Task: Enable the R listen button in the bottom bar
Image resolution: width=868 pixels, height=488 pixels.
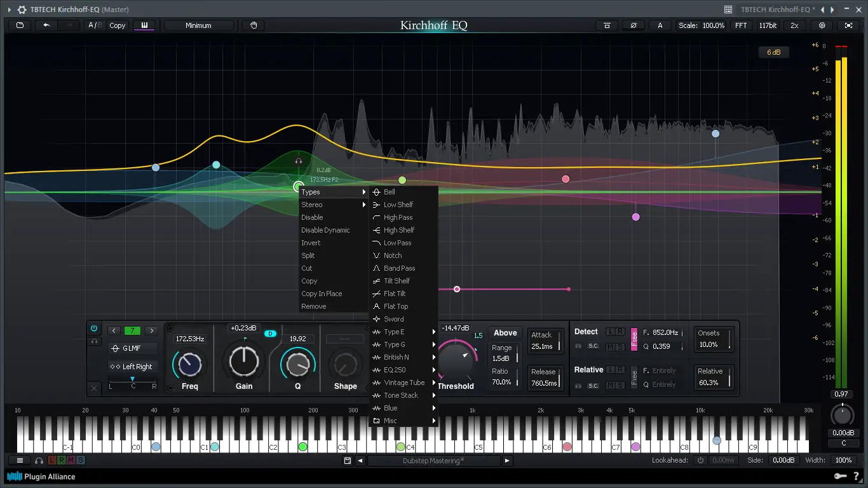Action: tap(62, 461)
